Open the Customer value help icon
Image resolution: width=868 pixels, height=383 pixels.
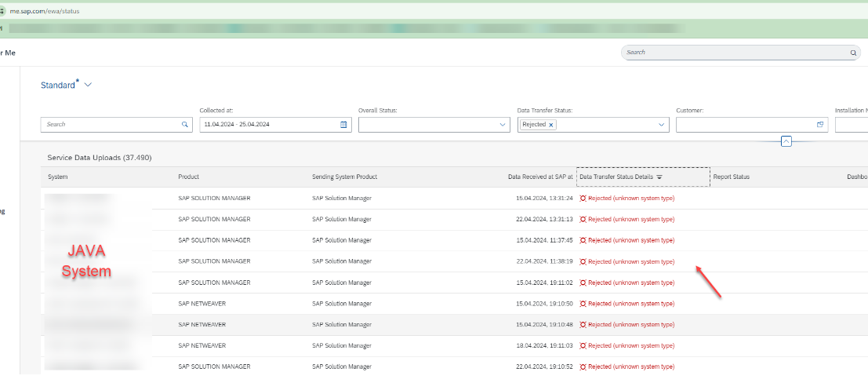click(x=820, y=125)
